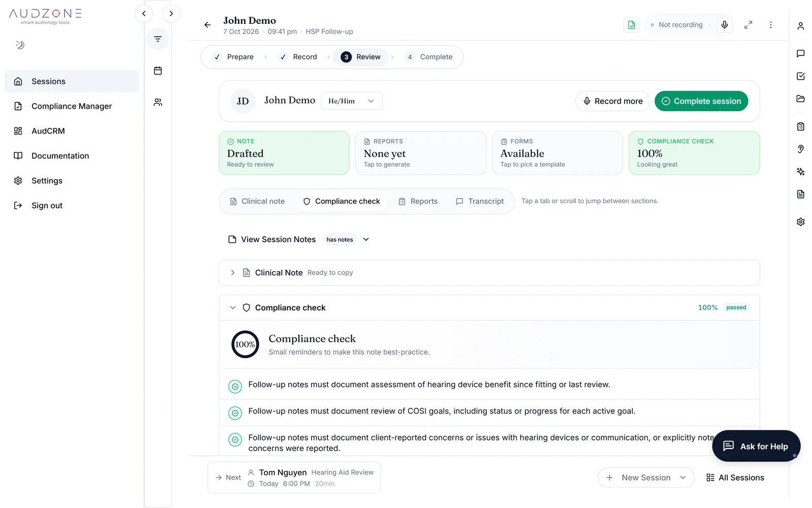
Task: Open Compliance Manager in sidebar
Action: [x=72, y=106]
